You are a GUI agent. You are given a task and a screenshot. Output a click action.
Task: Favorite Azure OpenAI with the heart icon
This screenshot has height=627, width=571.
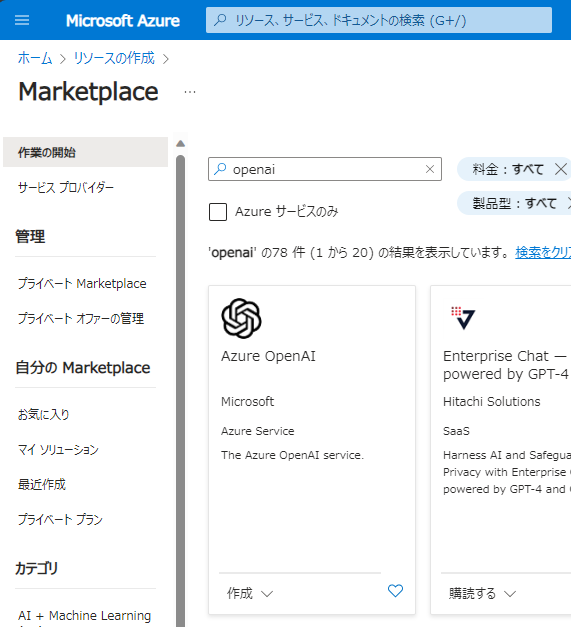[x=395, y=591]
